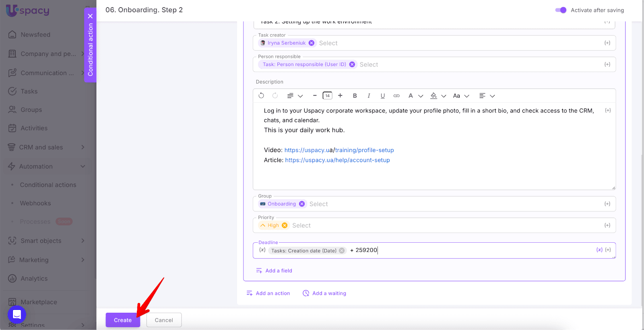Viewport: 644px width, 330px height.
Task: Open Conditional actions in sidebar
Action: pos(48,185)
